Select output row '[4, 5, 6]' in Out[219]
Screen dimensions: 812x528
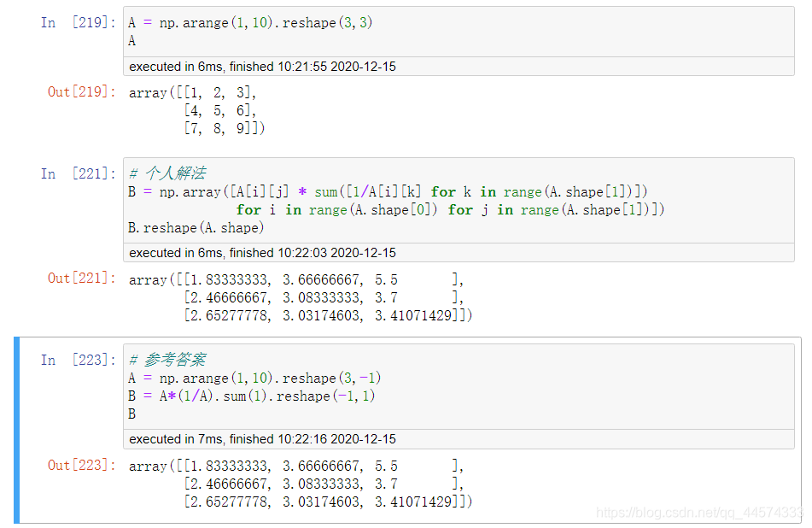[220, 110]
